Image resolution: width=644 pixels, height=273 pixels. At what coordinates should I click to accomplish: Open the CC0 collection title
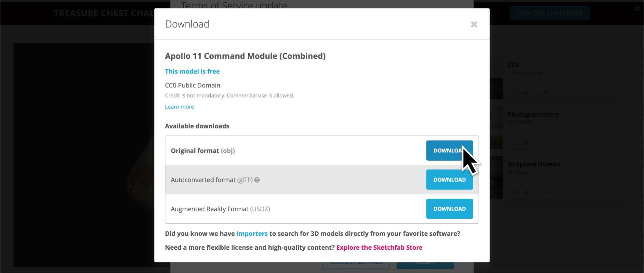point(513,65)
